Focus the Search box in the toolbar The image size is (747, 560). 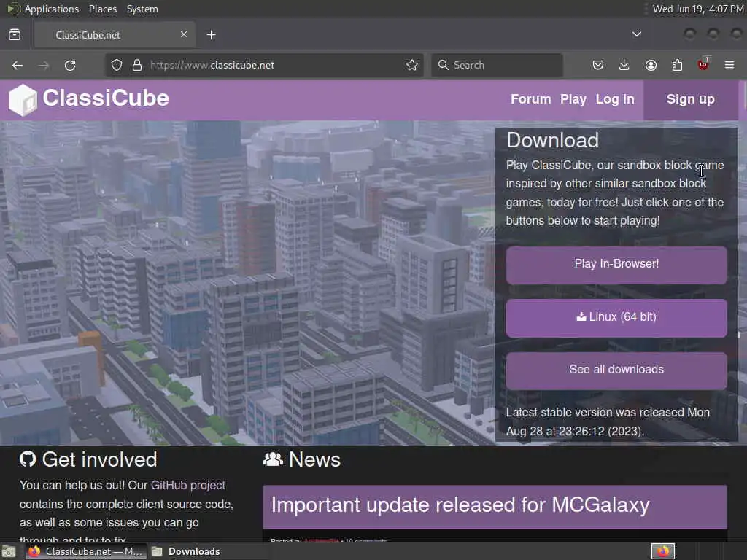(x=498, y=65)
